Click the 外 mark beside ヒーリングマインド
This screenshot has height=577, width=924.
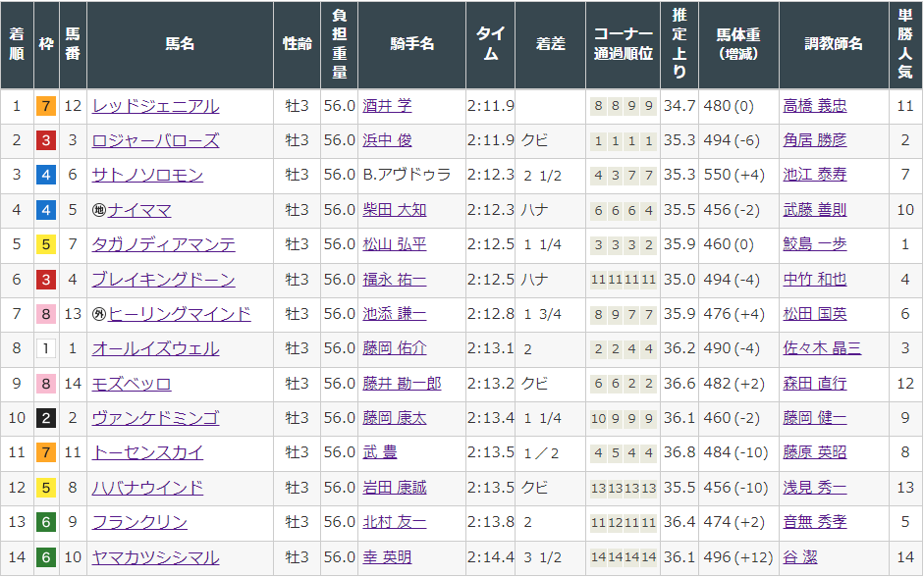[99, 314]
